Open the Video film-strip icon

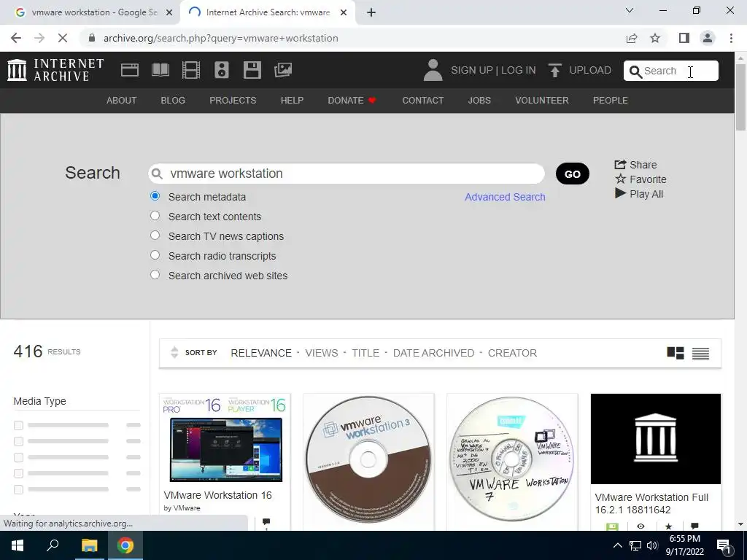coord(191,70)
